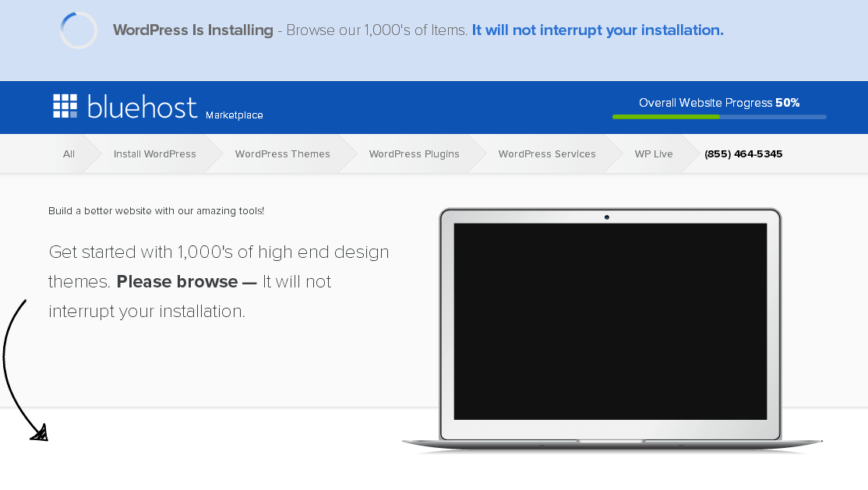Select the laptop screen preview image
Image resolution: width=868 pixels, height=490 pixels.
tap(609, 323)
